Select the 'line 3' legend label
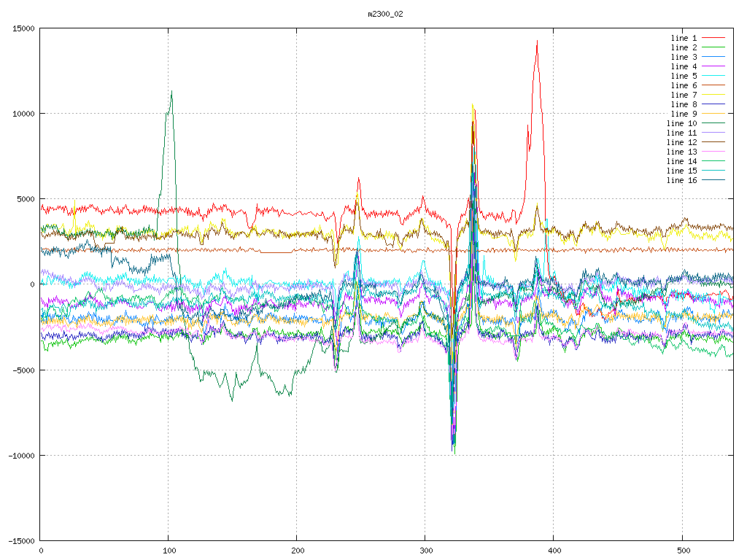 pos(684,57)
